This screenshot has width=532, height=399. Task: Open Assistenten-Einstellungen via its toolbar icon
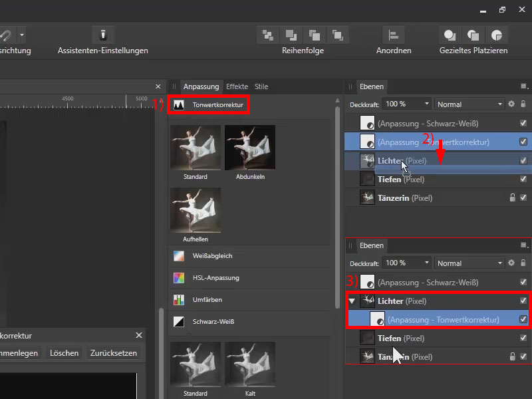[103, 35]
